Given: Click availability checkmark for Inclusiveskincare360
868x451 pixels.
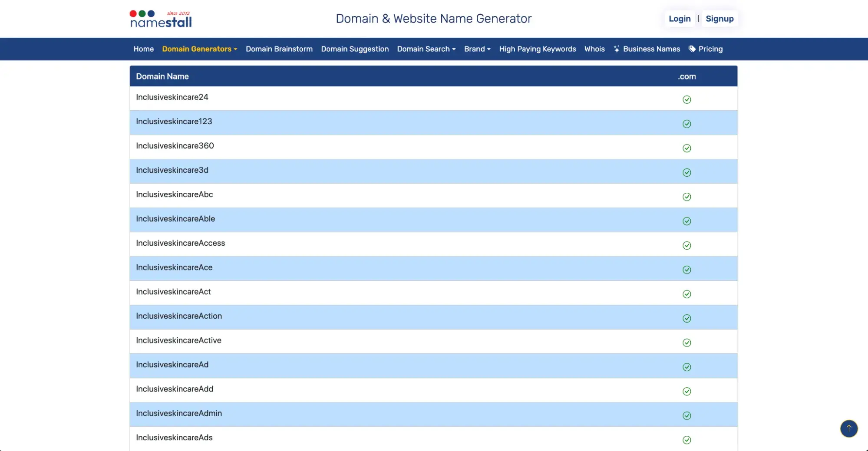Looking at the screenshot, I should coord(686,148).
